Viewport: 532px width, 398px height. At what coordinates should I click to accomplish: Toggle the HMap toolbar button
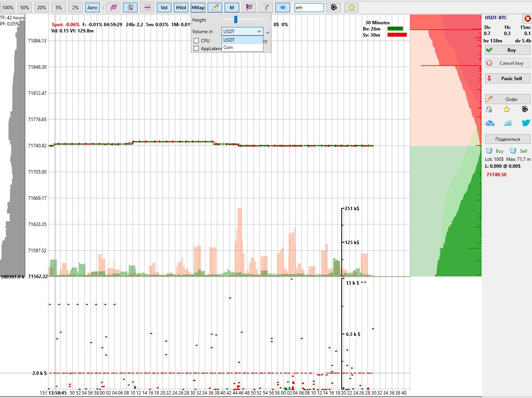click(198, 7)
